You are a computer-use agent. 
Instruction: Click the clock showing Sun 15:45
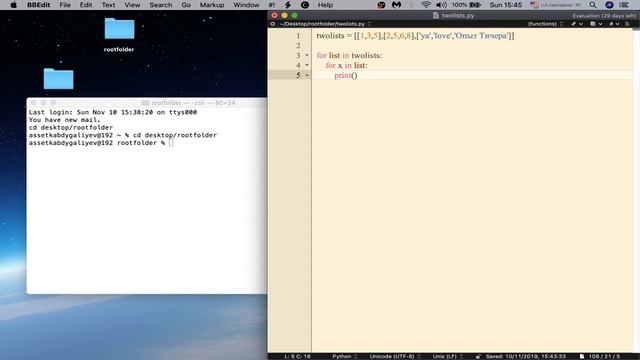tap(505, 5)
